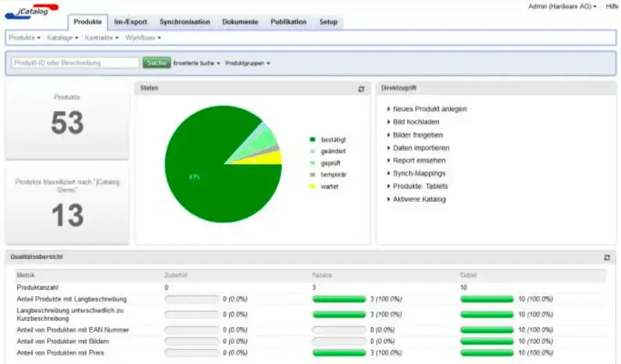Open the Setup tab
Viewport: 621px width, 364px height.
click(x=328, y=21)
